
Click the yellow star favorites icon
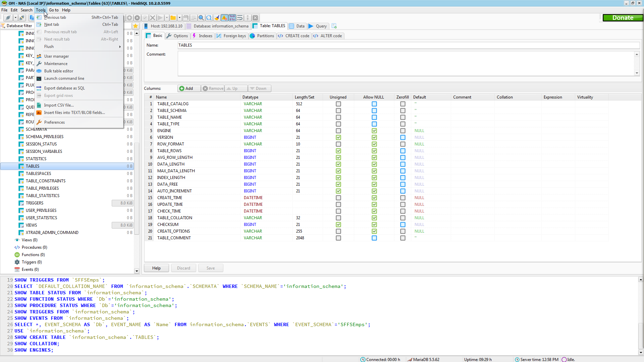pyautogui.click(x=136, y=26)
